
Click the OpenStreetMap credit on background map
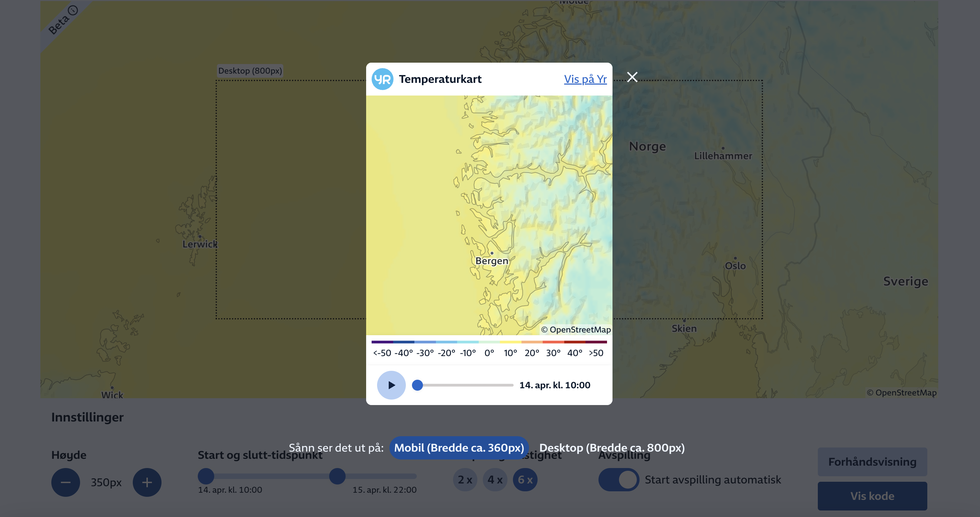[902, 392]
